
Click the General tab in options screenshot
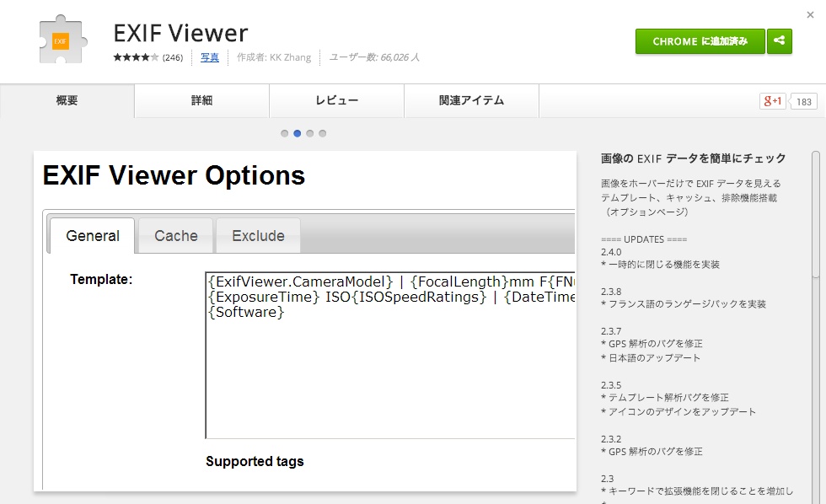(x=92, y=235)
